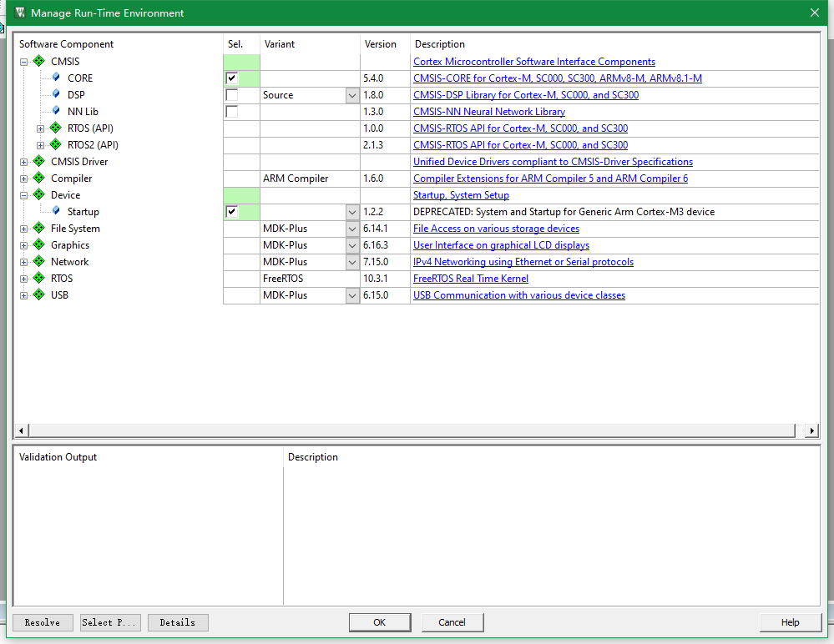Screen dimensions: 834x644
Task: Click the CMSIS Driver green diamond icon
Action: click(x=39, y=161)
